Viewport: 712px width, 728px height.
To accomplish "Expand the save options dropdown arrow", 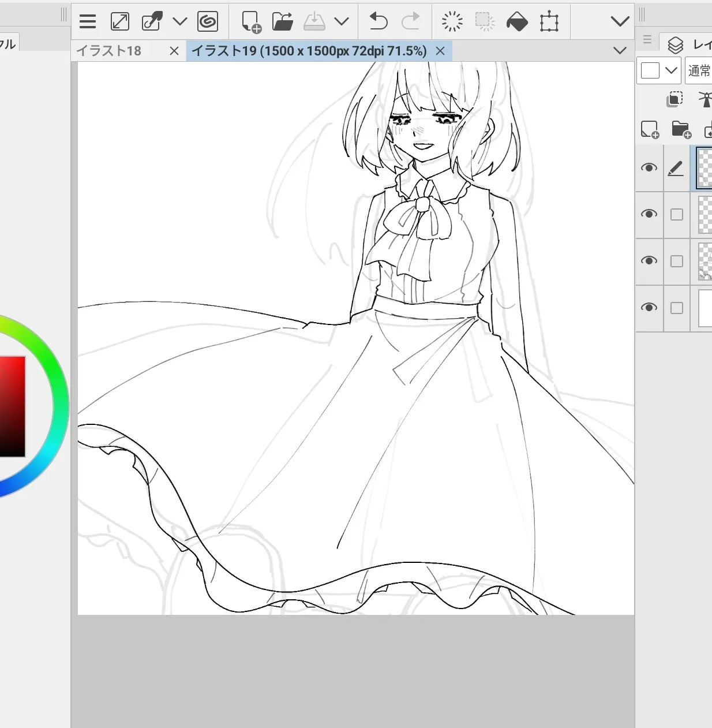I will 342,22.
